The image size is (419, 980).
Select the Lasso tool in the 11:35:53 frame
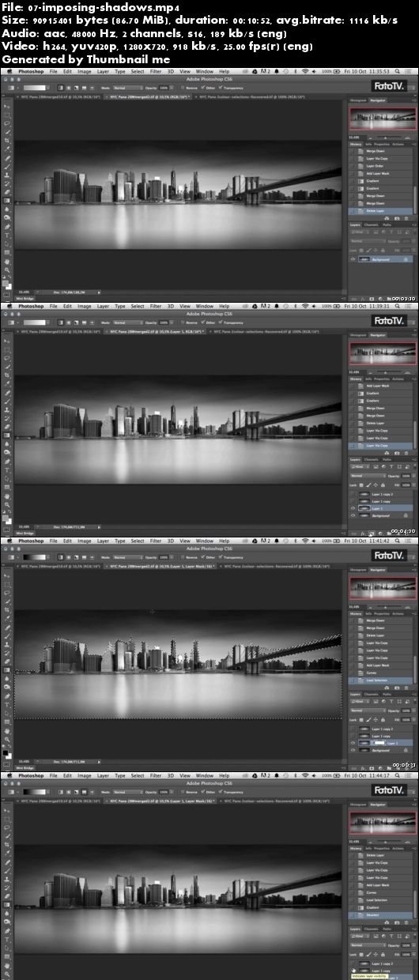pyautogui.click(x=7, y=123)
